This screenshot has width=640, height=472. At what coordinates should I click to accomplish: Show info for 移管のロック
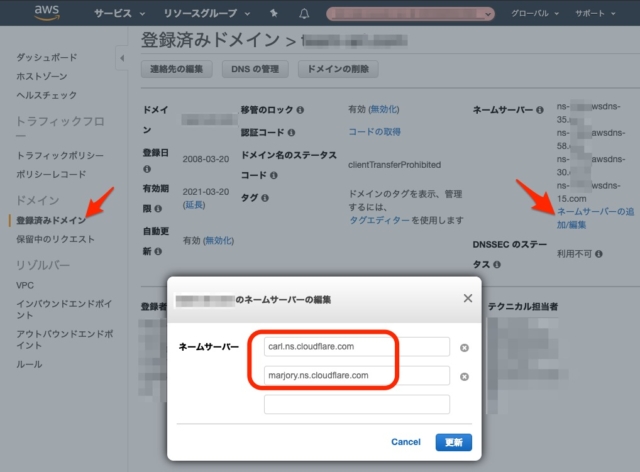[300, 110]
